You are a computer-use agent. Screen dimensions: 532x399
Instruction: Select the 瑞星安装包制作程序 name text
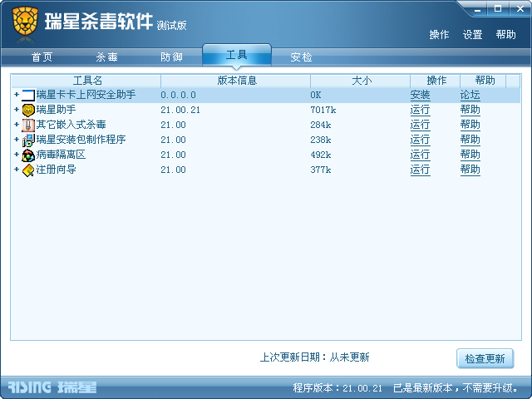[x=81, y=140]
